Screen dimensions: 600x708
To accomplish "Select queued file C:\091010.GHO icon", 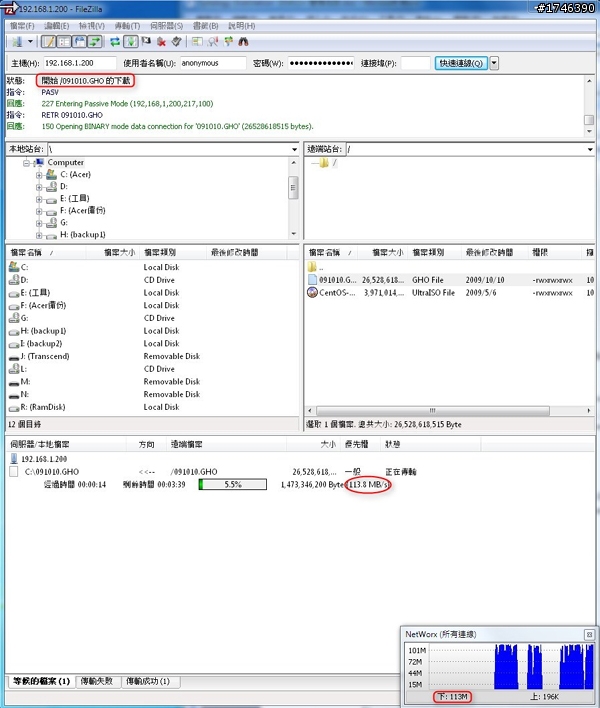I will coord(14,472).
